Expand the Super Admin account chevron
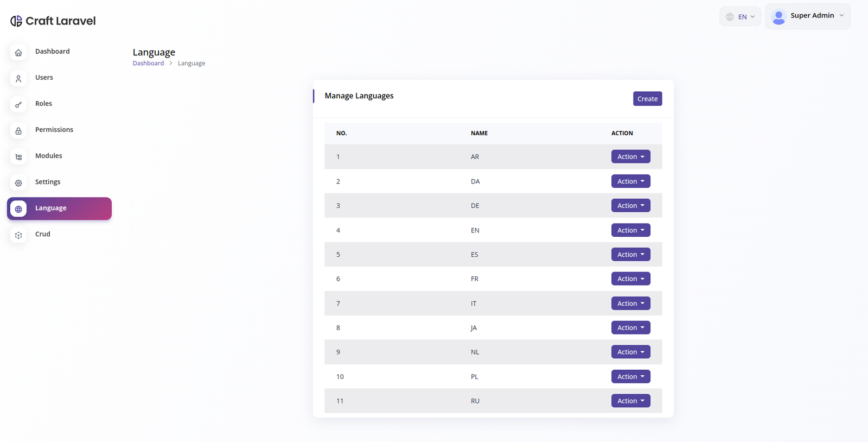The width and height of the screenshot is (868, 442). point(841,16)
